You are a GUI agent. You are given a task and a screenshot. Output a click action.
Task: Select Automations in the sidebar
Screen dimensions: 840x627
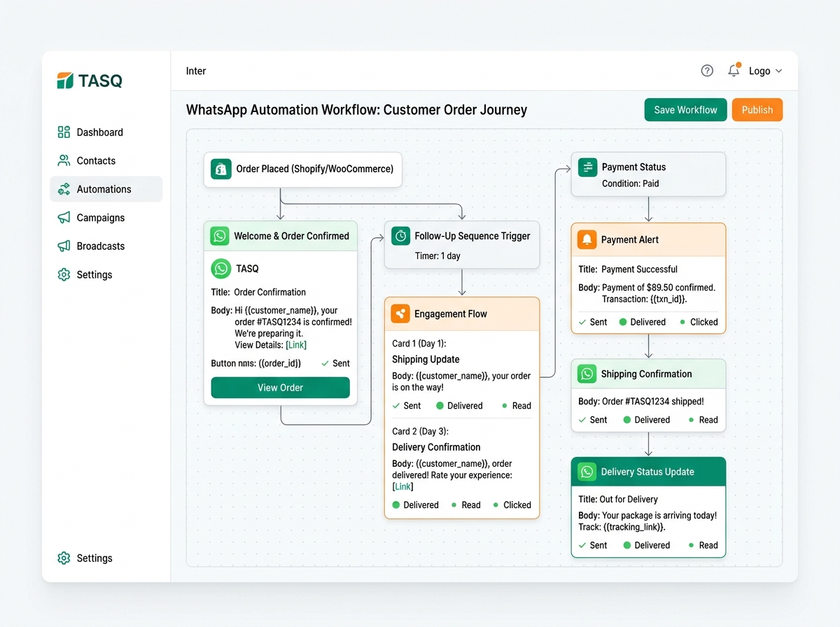pos(106,189)
